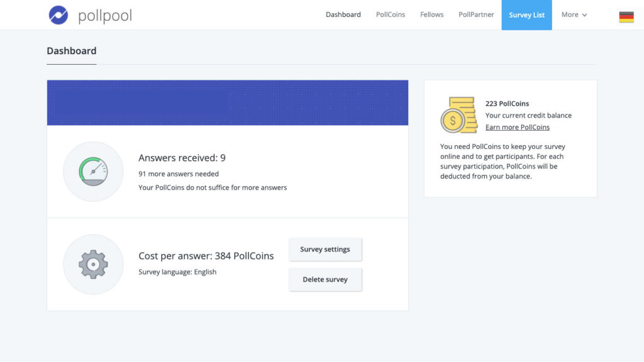The height and width of the screenshot is (362, 644).
Task: Expand the More dropdown menu
Action: pos(574,15)
